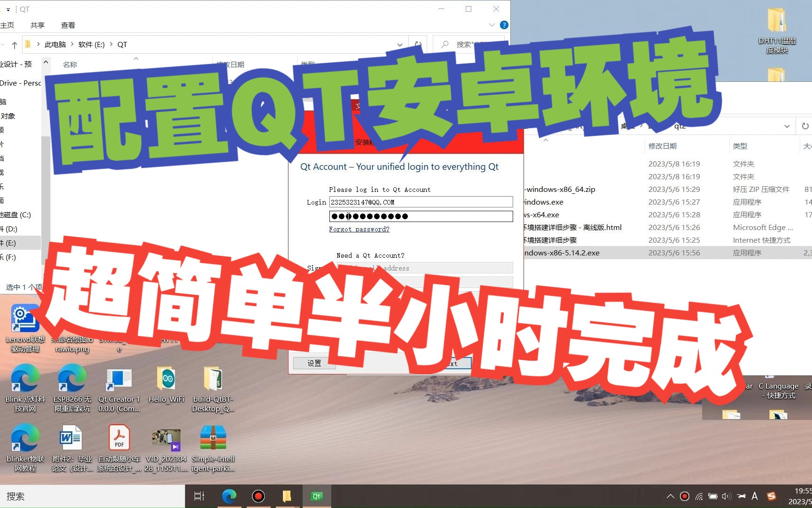Viewport: 812px width, 508px height.
Task: Open the 自动跟随小车 PDF file
Action: pyautogui.click(x=119, y=437)
